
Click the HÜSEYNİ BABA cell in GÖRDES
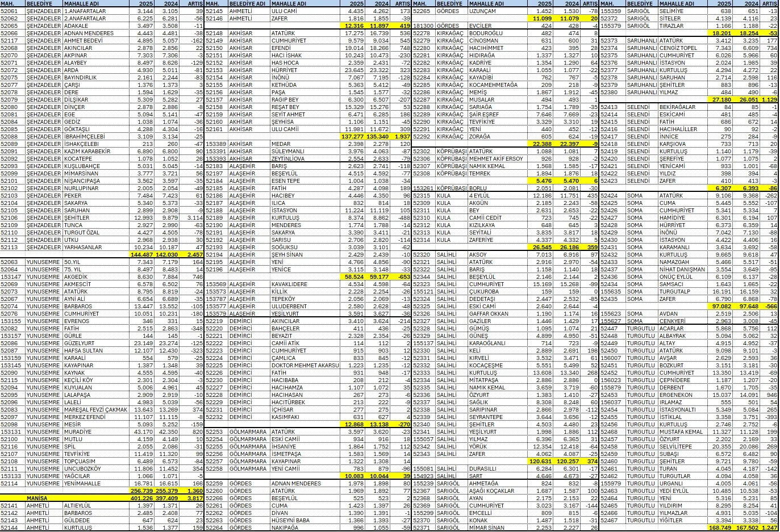click(x=290, y=520)
